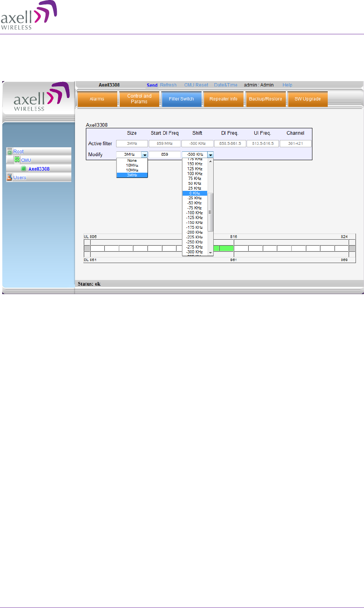Choose 18MHz in the Size list

[x=132, y=165]
